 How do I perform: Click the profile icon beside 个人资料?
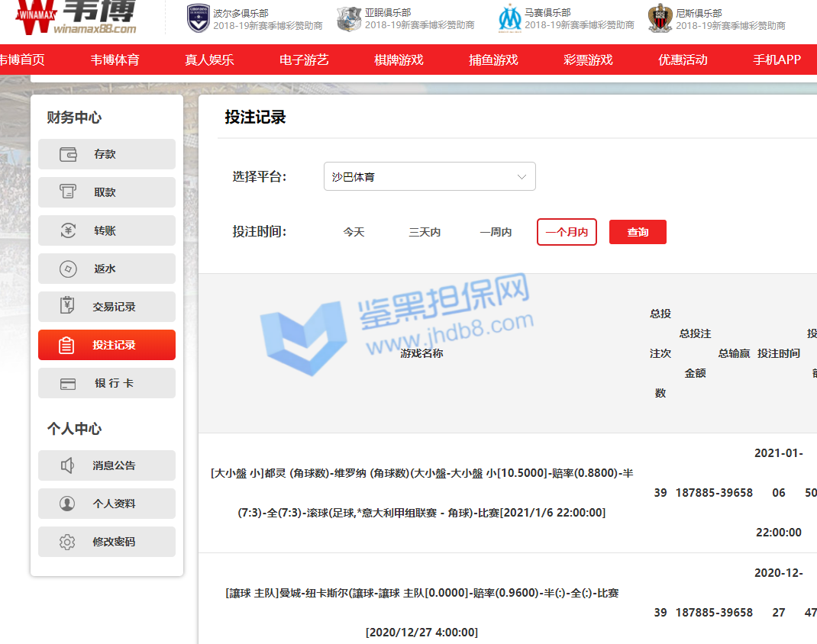click(68, 504)
